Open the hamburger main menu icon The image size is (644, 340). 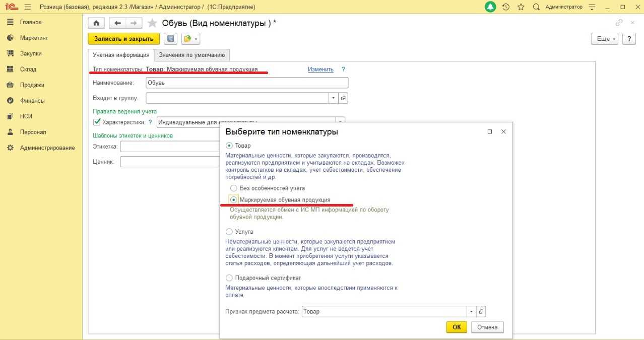[x=27, y=7]
